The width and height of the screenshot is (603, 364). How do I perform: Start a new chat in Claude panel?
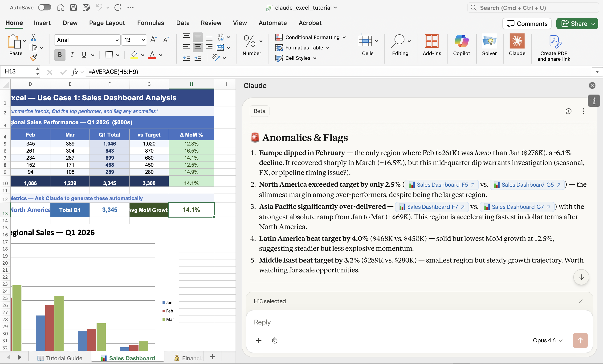568,111
